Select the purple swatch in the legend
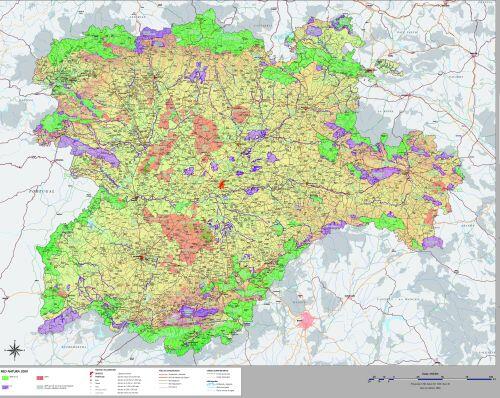This screenshot has height=398, width=500. pos(5,387)
